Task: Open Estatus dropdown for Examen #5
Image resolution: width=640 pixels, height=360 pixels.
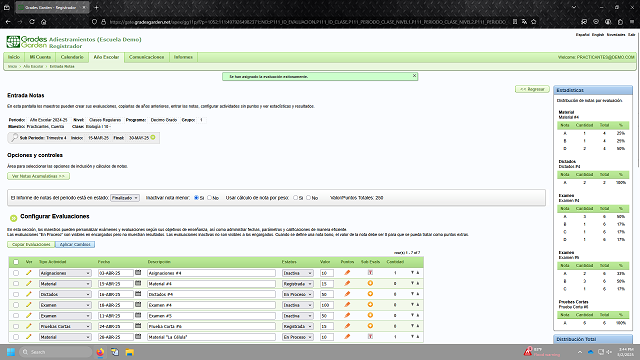Action: coord(298,316)
